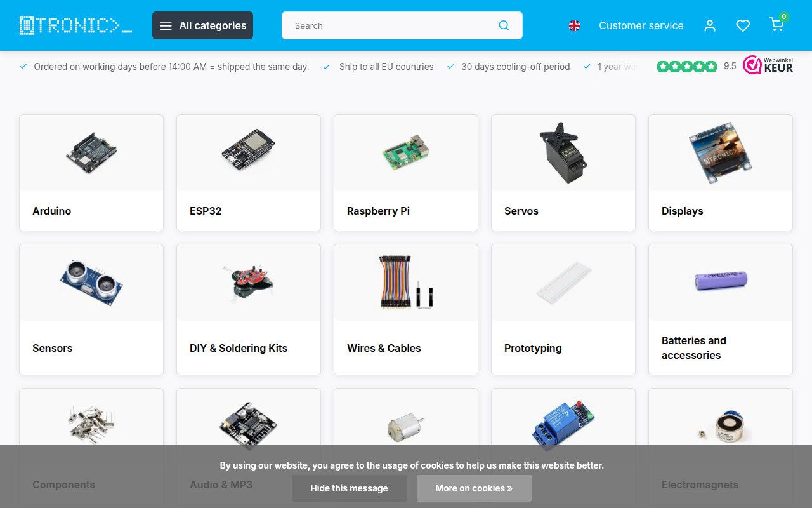This screenshot has height=508, width=812.
Task: Open the user account icon
Action: tap(710, 25)
